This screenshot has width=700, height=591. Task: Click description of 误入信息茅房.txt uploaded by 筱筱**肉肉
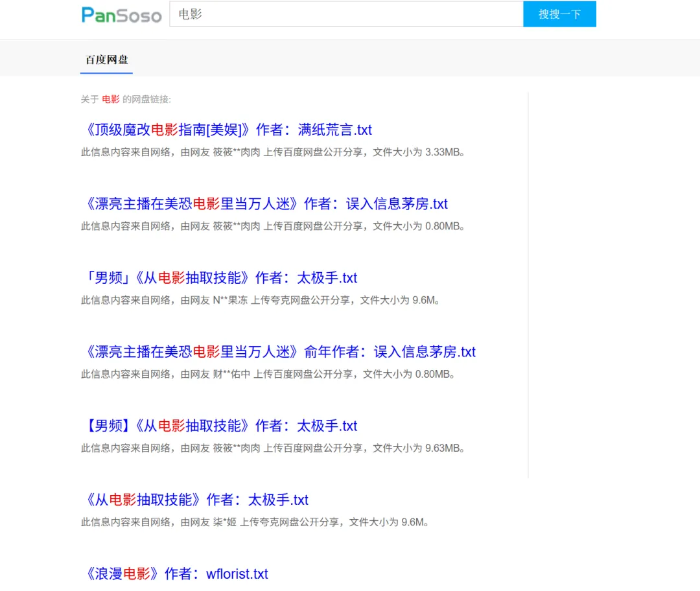[x=274, y=226]
